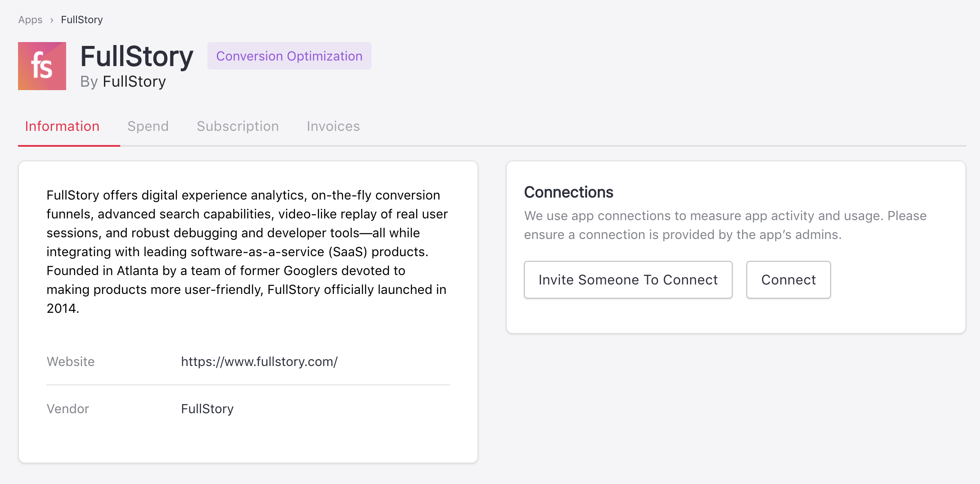This screenshot has width=980, height=484.
Task: Open vendor link in By FullStory
Action: click(x=134, y=82)
